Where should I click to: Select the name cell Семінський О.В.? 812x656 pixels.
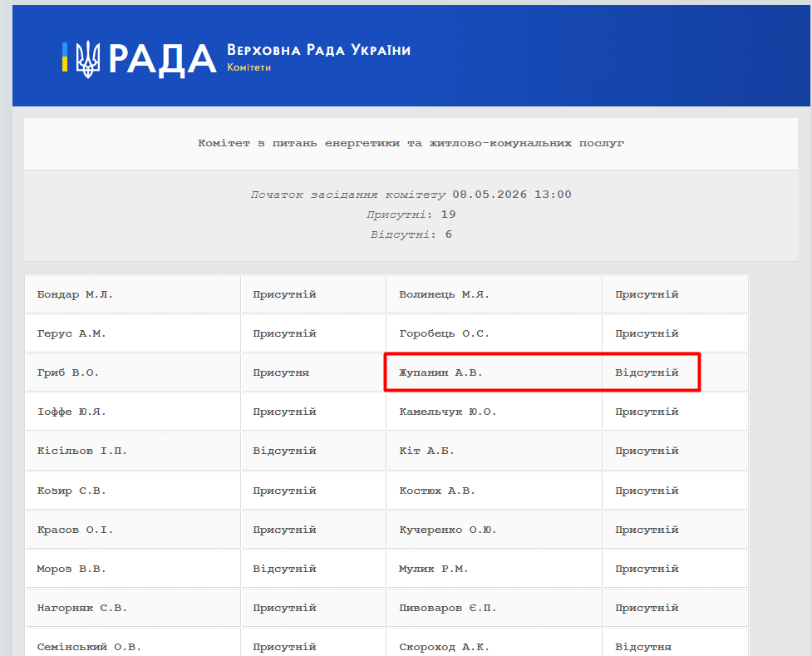pos(133,643)
